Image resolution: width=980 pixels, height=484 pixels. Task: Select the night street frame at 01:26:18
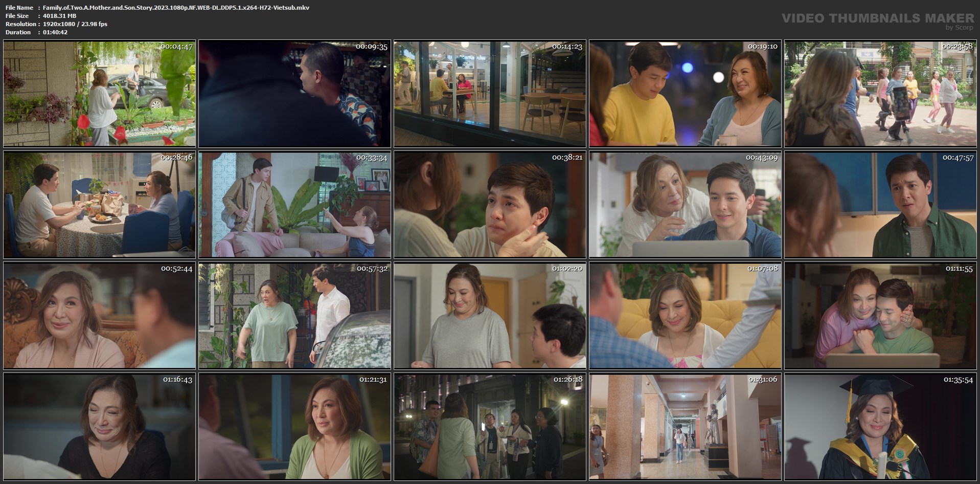(490, 427)
